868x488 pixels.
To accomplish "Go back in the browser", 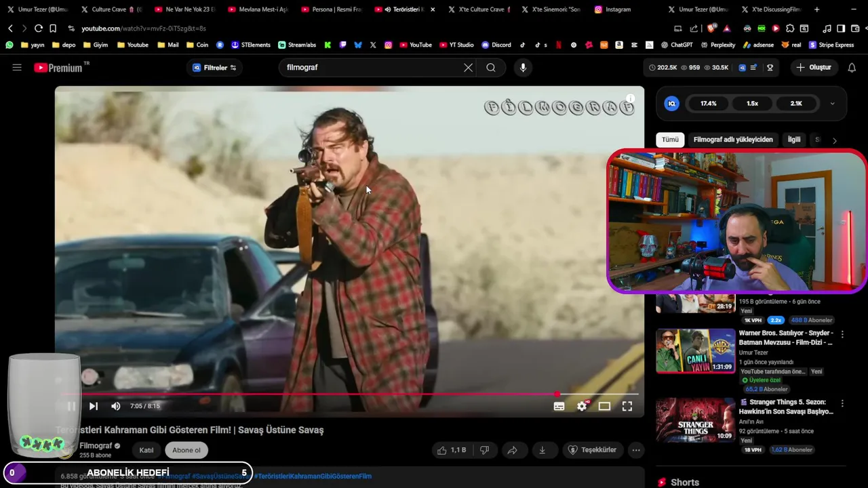I will coord(10,28).
